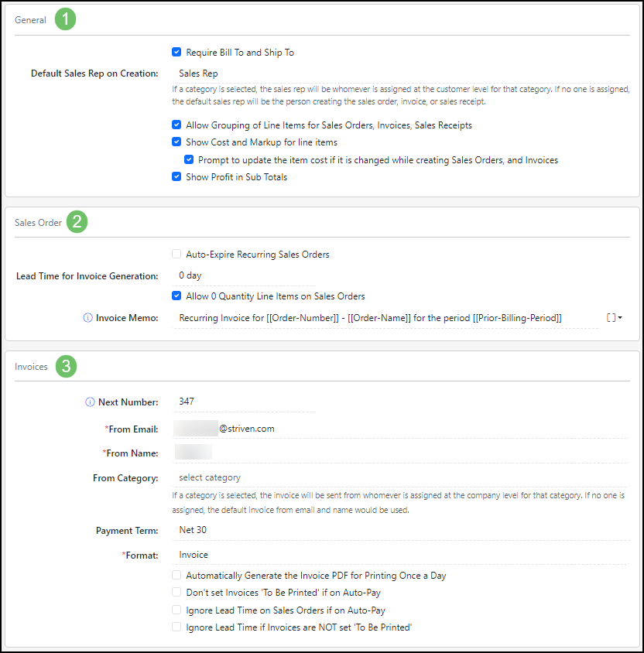Click the Next Number field showing 347
Screen dimensions: 644x653
244,402
